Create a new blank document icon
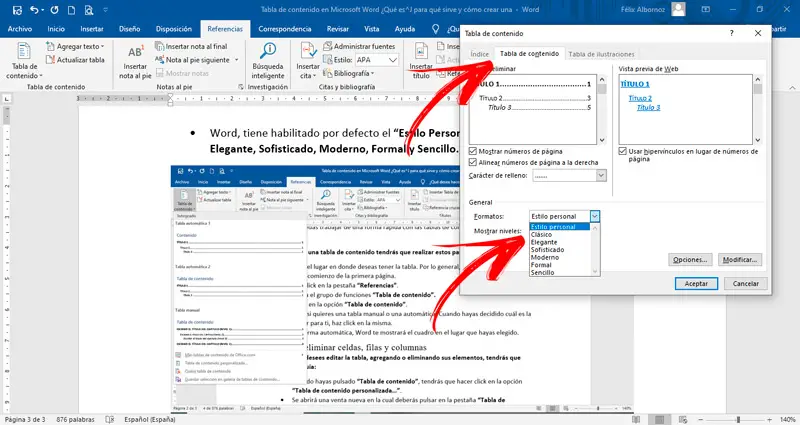 (71, 10)
